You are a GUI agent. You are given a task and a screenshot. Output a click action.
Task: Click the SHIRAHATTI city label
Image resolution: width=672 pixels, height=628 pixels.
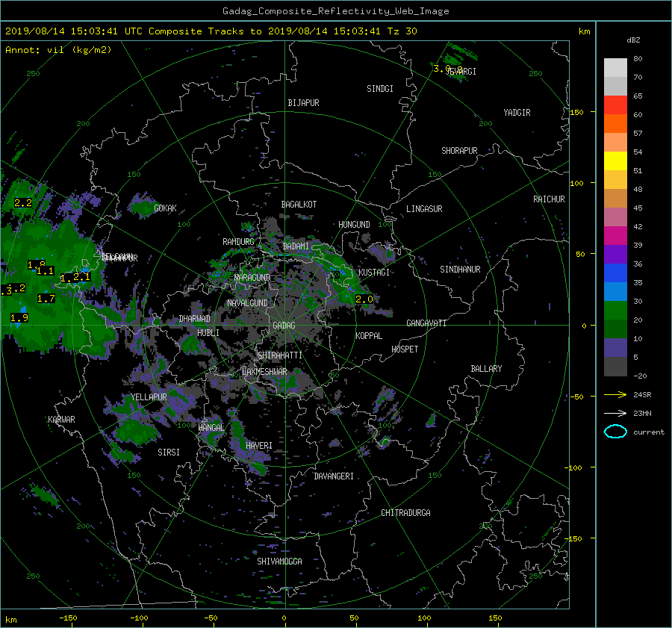click(x=280, y=355)
